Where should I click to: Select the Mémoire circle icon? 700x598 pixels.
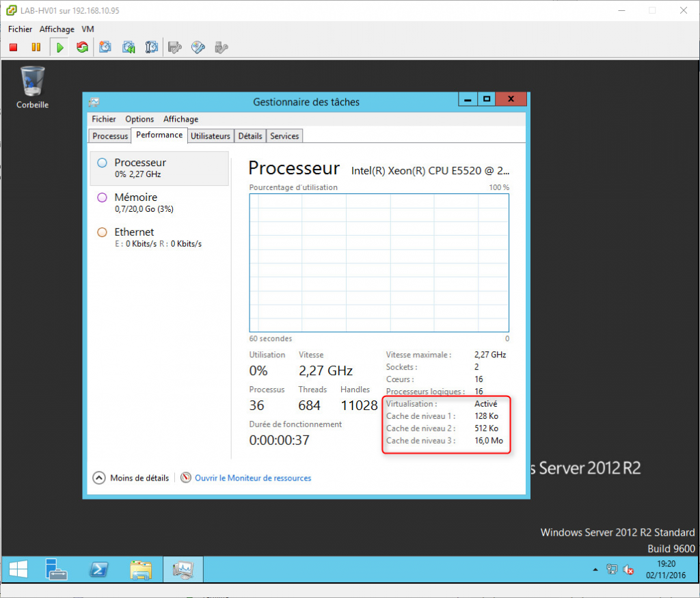tap(103, 198)
